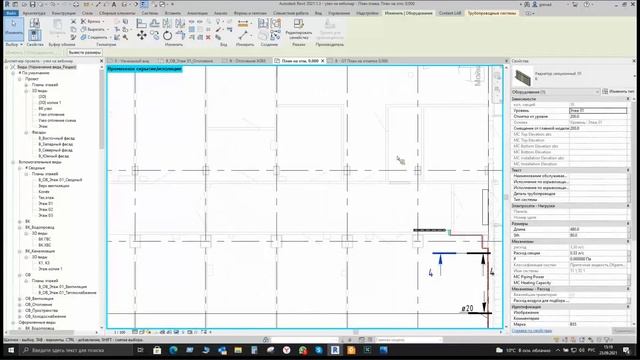Screen dimensions: 640x360
Task: Click 'Вынести размеры' button in options bar
Action: point(84,53)
